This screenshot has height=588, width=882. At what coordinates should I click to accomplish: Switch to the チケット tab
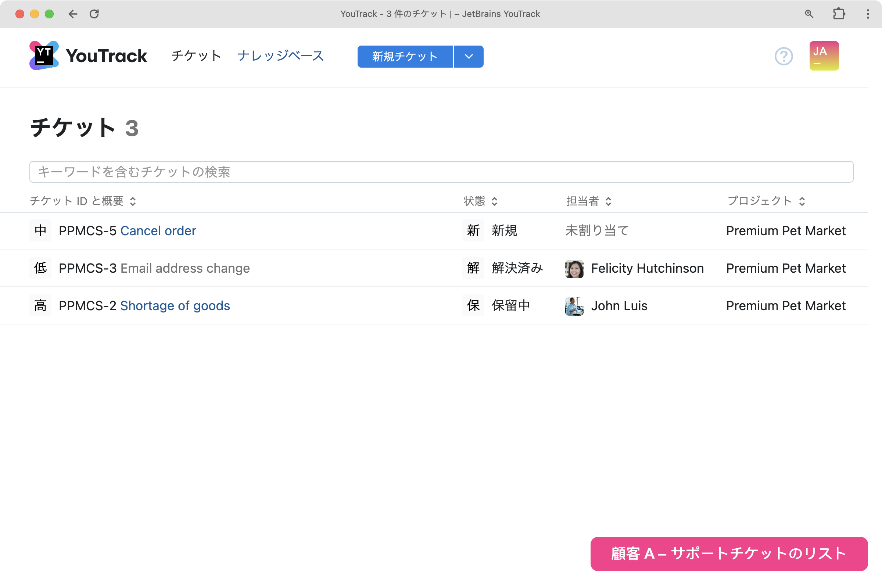(x=196, y=56)
